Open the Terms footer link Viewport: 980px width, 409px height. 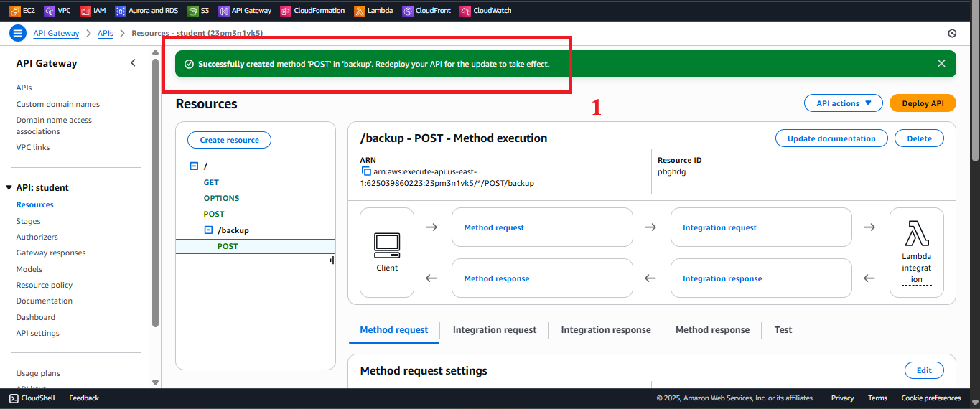point(877,398)
